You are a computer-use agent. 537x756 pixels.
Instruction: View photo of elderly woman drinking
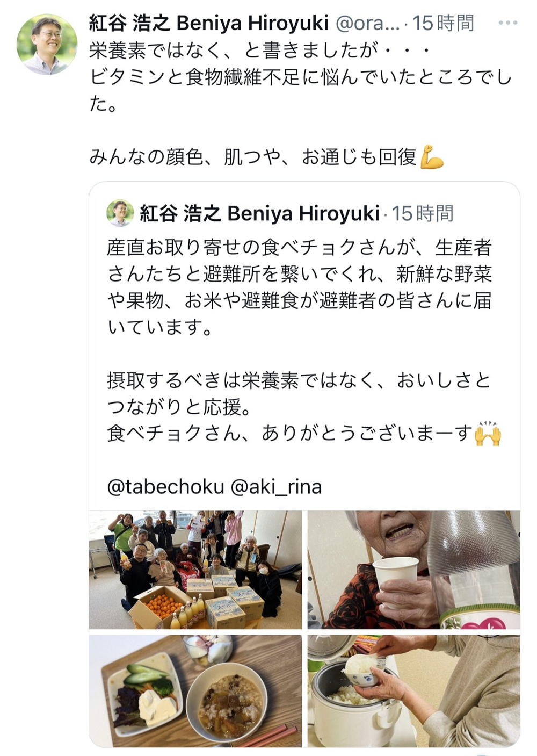coord(413,570)
